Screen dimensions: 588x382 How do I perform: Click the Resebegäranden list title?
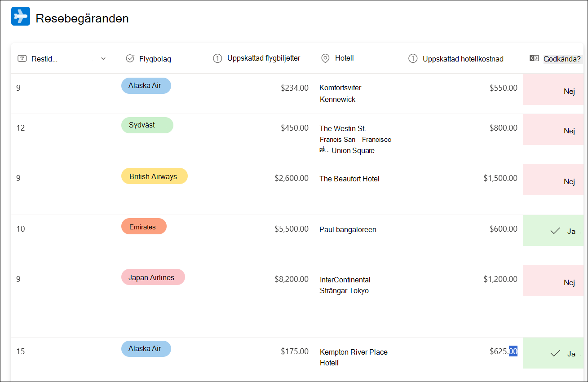pyautogui.click(x=82, y=18)
